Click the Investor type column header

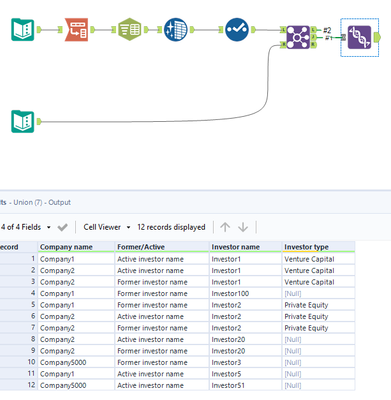[318, 247]
